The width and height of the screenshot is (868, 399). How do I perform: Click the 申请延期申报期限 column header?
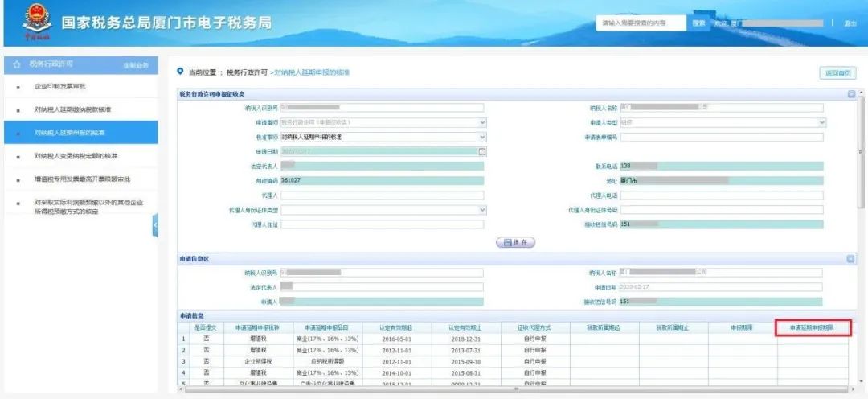812,328
